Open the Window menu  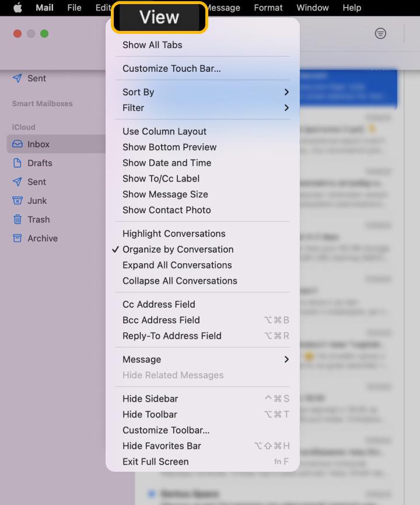[x=313, y=8]
